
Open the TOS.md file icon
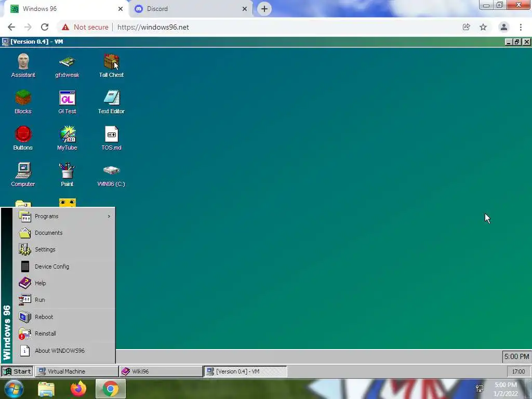tap(111, 138)
